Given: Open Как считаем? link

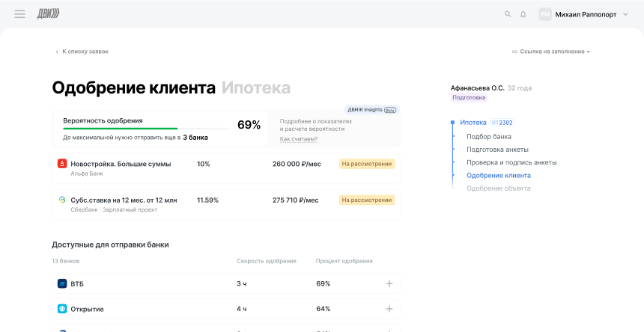Looking at the screenshot, I should click(x=299, y=139).
